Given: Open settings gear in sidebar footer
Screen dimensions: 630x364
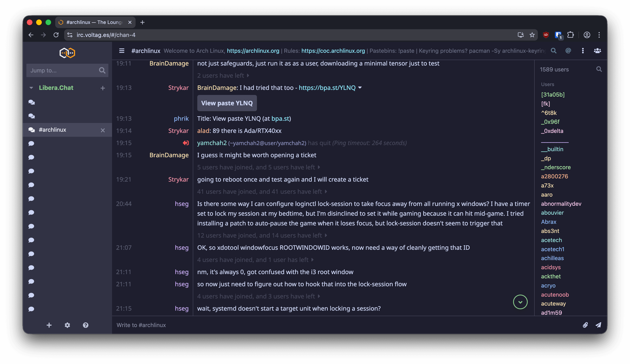Looking at the screenshot, I should click(x=67, y=325).
